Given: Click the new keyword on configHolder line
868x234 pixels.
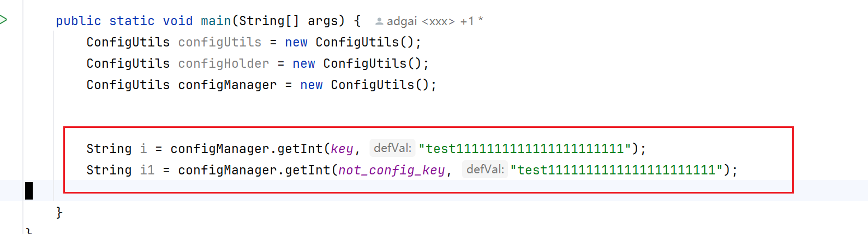Looking at the screenshot, I should tap(304, 63).
